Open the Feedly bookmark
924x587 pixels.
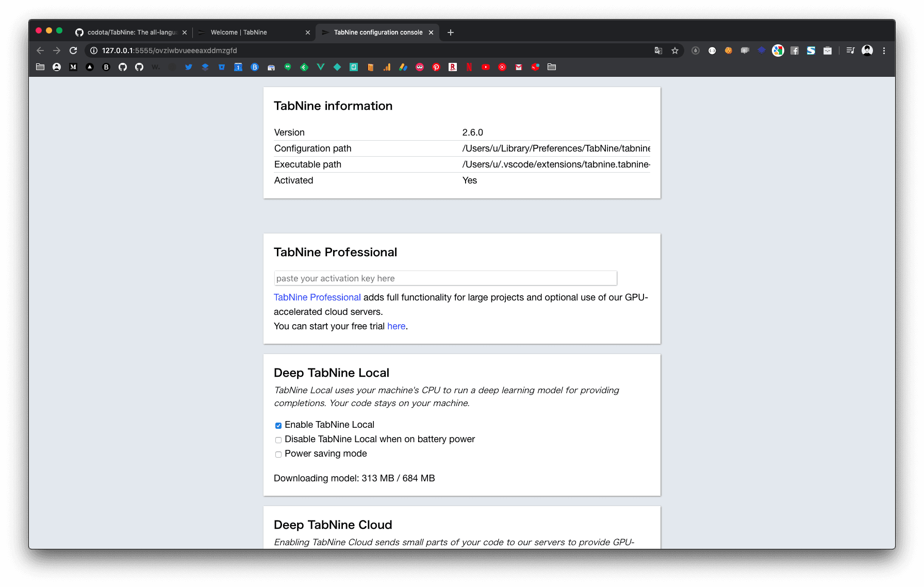pos(304,67)
